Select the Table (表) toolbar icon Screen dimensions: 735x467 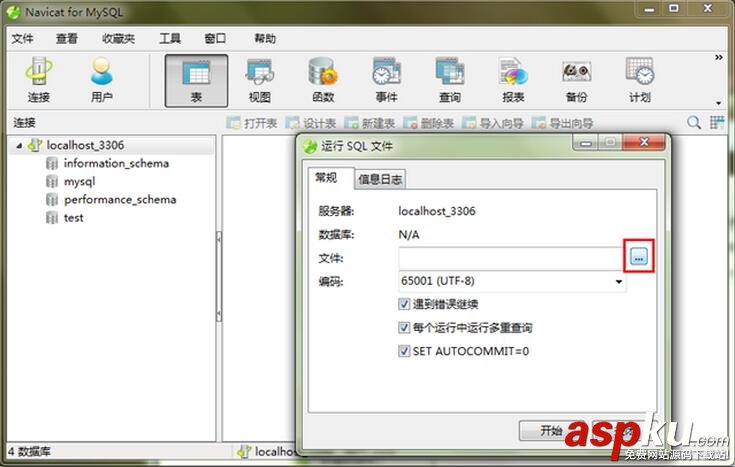point(196,81)
